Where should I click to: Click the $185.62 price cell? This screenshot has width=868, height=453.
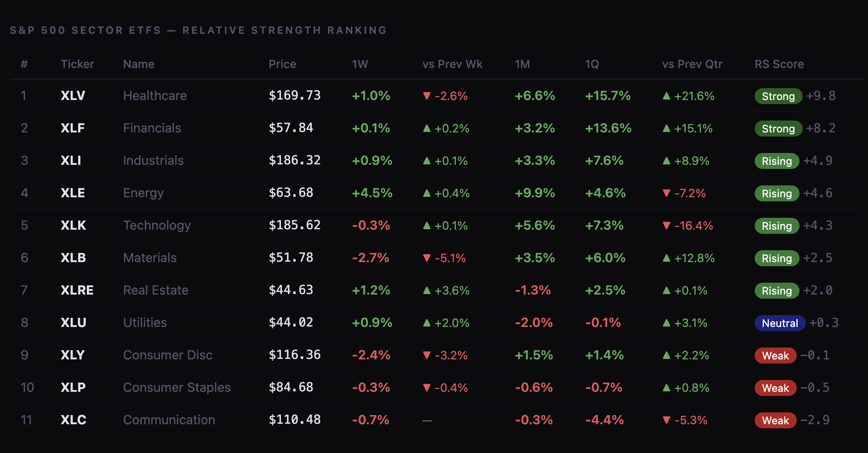pyautogui.click(x=295, y=225)
